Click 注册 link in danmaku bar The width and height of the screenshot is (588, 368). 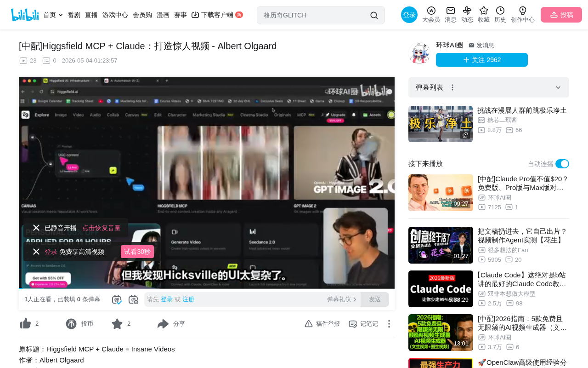[188, 299]
